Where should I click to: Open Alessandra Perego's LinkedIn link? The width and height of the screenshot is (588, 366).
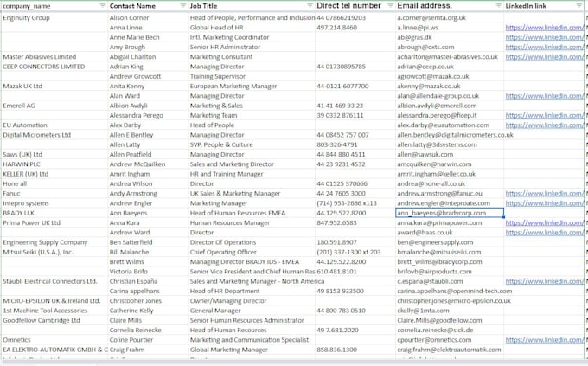(545, 115)
